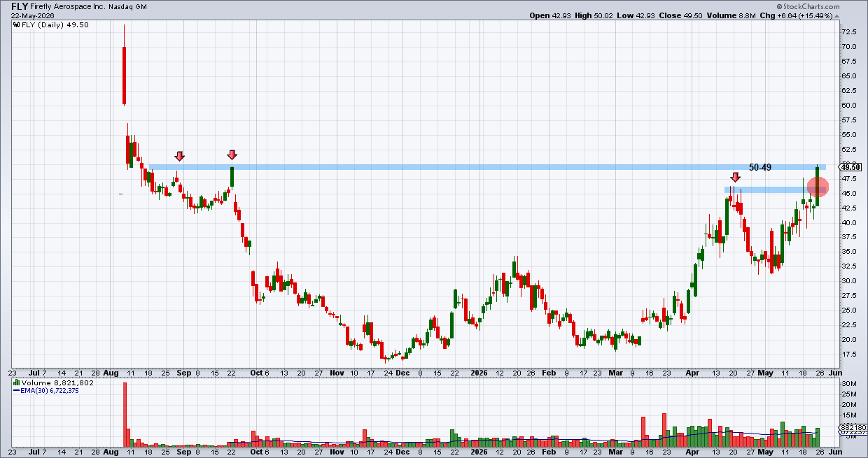Click the 30.0 price axis label

coord(848,281)
